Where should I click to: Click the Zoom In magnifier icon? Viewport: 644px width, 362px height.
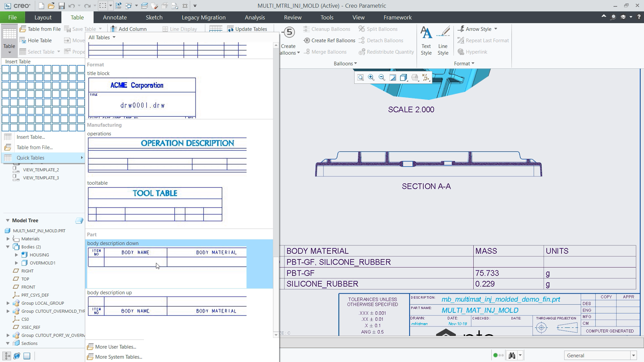pos(371,78)
